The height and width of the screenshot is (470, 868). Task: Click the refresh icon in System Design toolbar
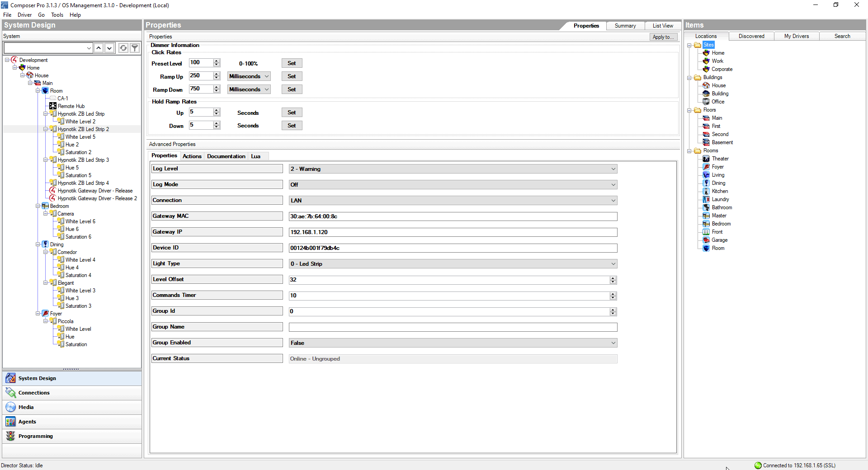pos(123,48)
